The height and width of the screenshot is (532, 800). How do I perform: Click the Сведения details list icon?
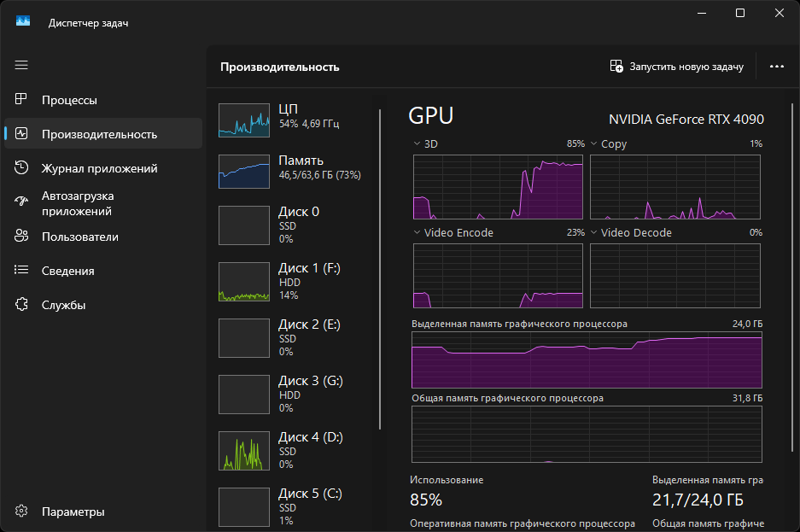tap(22, 271)
